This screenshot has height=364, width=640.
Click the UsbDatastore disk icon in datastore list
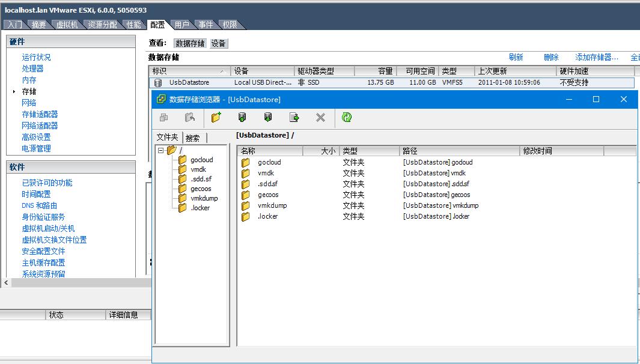[158, 82]
